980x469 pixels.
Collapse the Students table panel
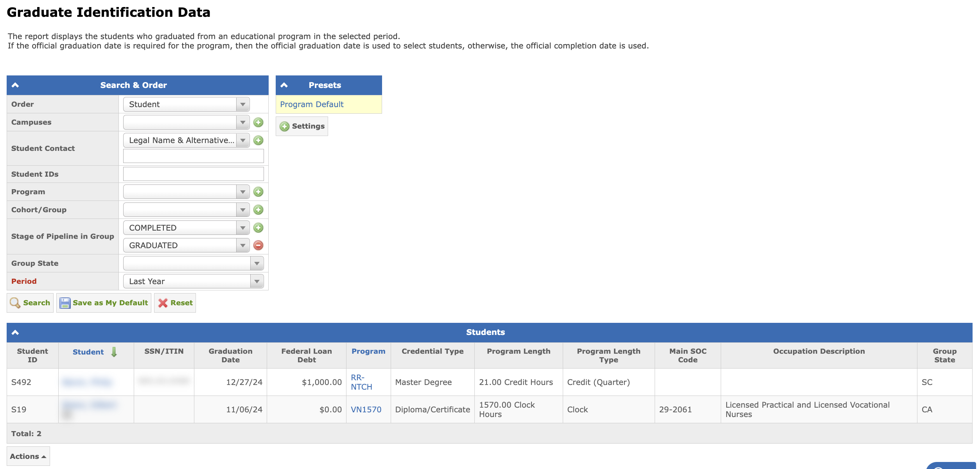(x=15, y=333)
